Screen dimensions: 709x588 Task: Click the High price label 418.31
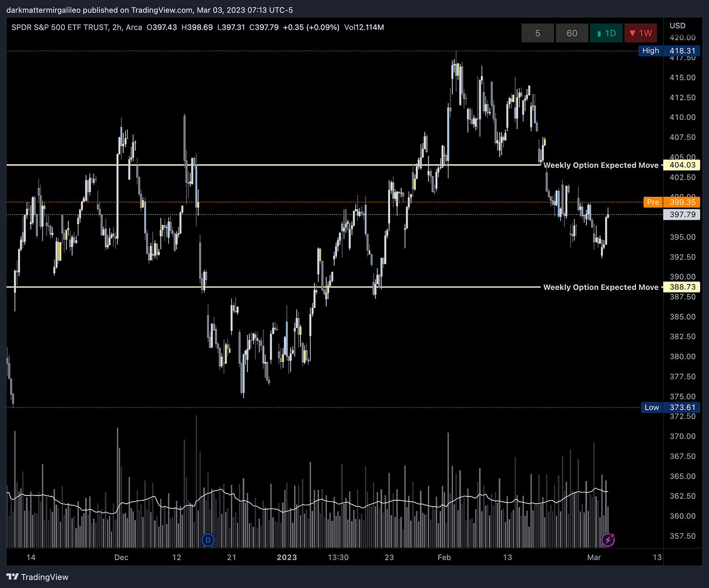click(669, 51)
